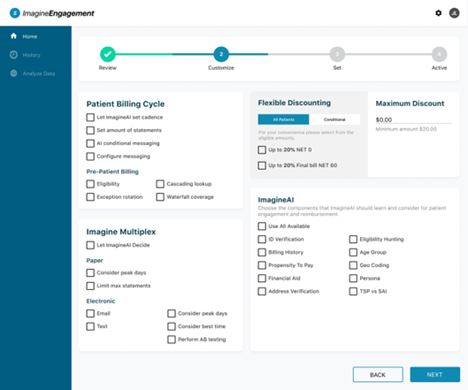Check Geo Coding
The height and width of the screenshot is (390, 468).
tap(353, 265)
